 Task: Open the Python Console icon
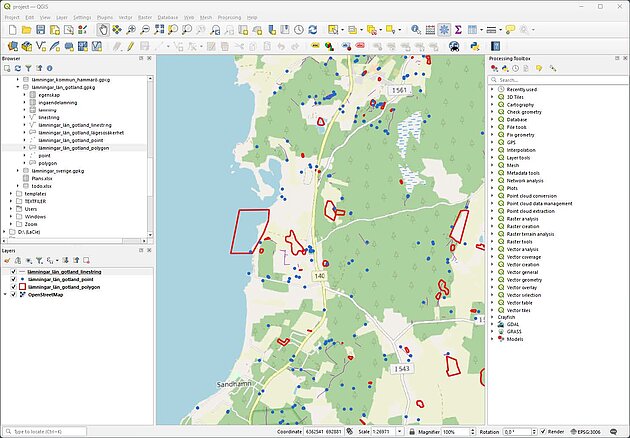coord(475,46)
